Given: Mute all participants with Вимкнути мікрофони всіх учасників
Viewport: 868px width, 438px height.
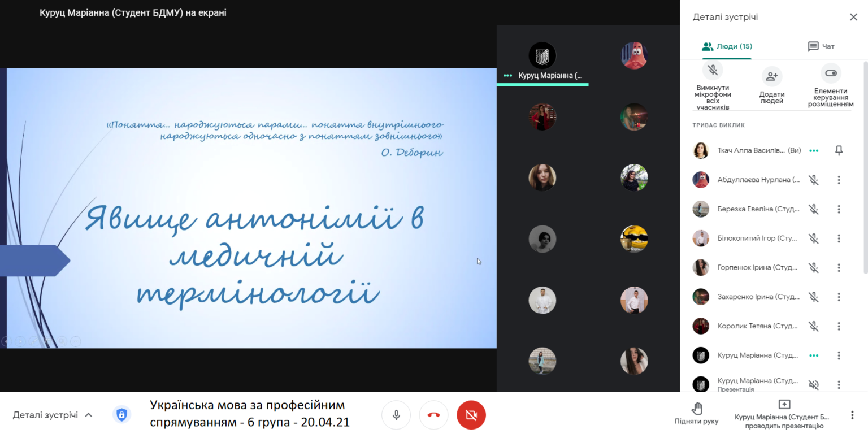Looking at the screenshot, I should (713, 71).
